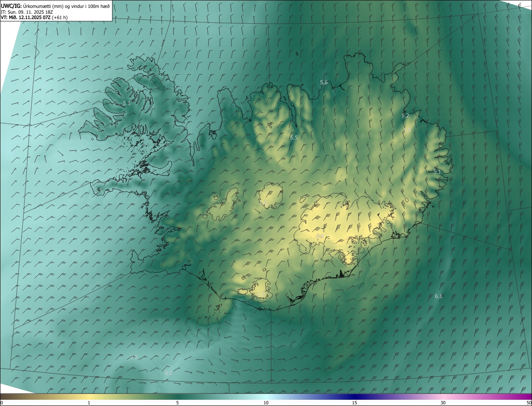Click the 5.2 value label in northeast Iceland
Screen dimensions: 532x406
405,116
